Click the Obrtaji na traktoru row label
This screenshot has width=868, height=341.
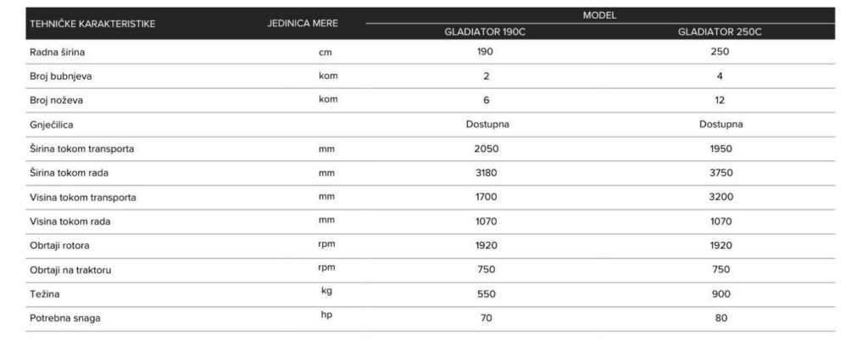click(x=71, y=270)
